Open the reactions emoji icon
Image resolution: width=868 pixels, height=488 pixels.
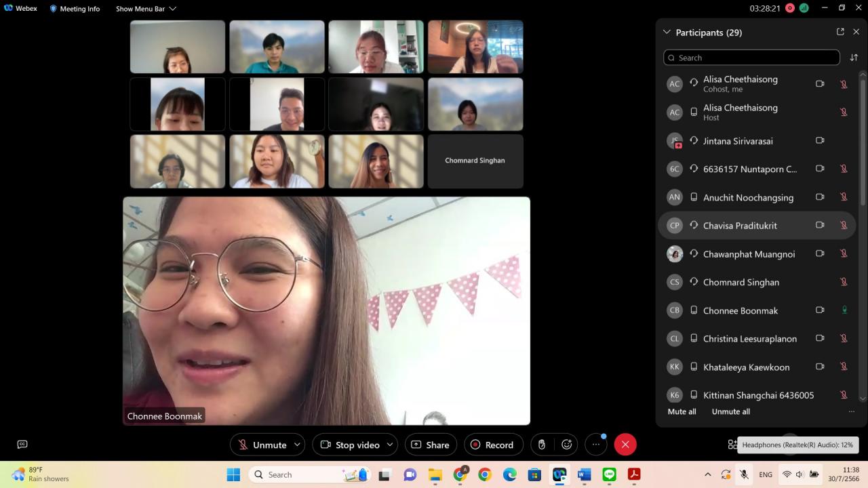coord(567,445)
